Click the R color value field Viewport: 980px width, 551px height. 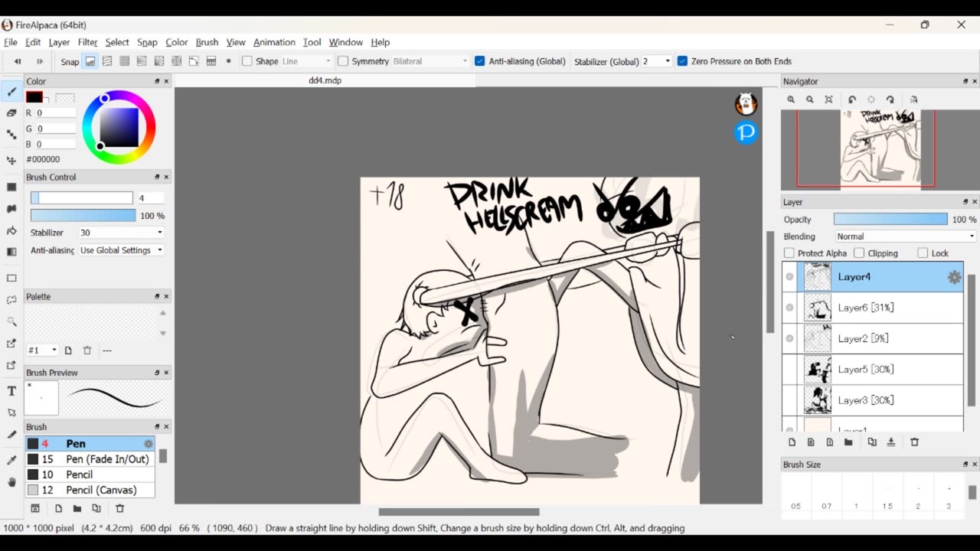point(55,113)
